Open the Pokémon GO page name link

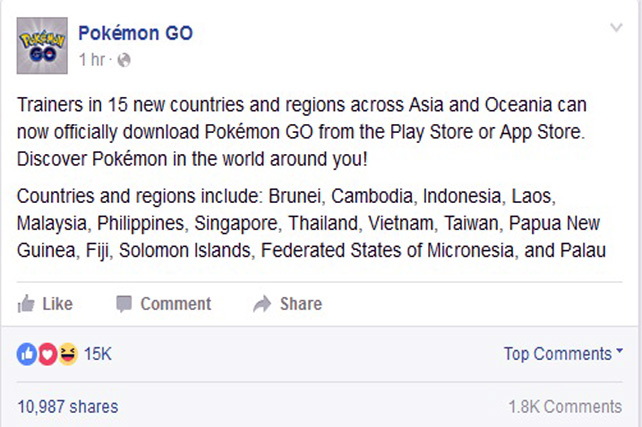[x=136, y=33]
